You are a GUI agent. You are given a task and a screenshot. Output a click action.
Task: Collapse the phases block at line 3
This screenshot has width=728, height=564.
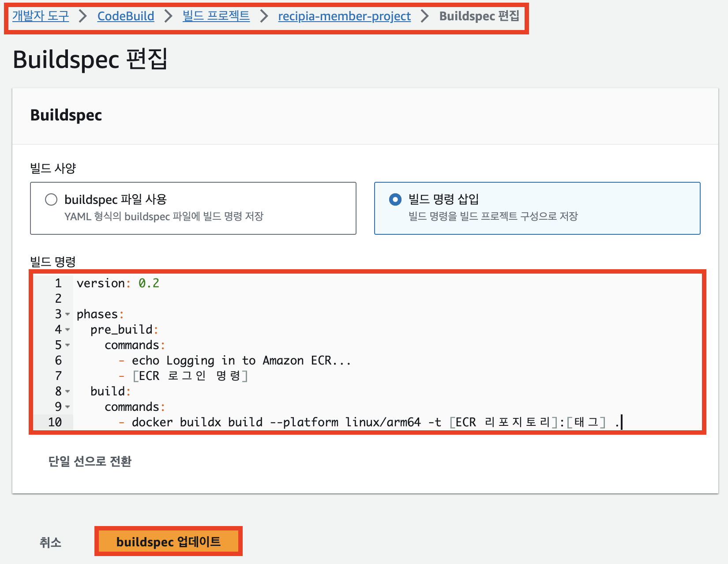click(x=68, y=315)
